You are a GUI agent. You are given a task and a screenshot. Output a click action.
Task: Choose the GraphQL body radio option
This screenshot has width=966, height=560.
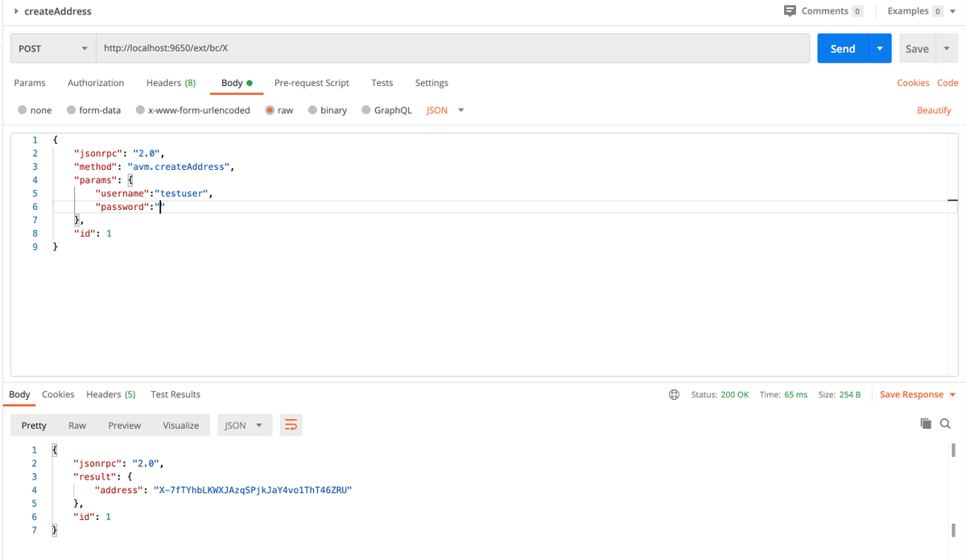[x=367, y=110]
